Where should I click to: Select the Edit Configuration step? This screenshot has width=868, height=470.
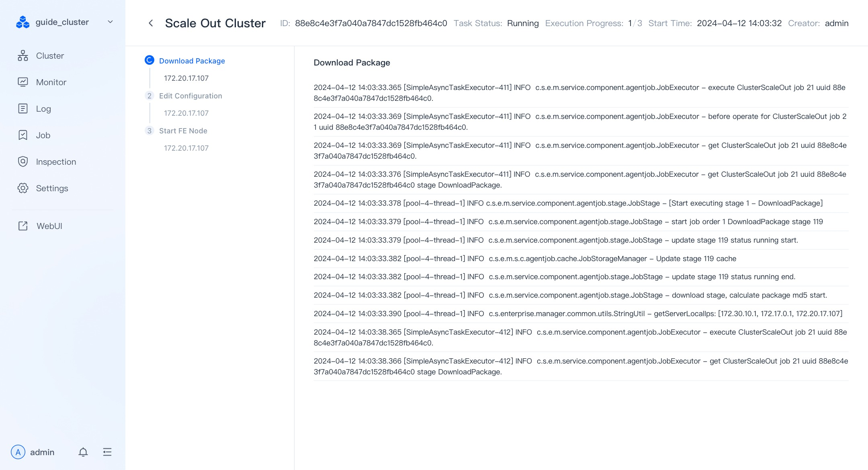[190, 96]
